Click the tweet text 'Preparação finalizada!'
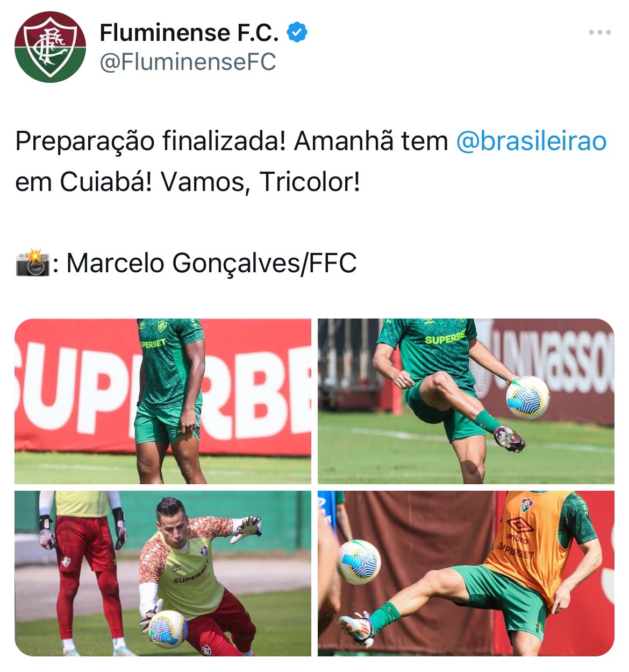 [150, 142]
